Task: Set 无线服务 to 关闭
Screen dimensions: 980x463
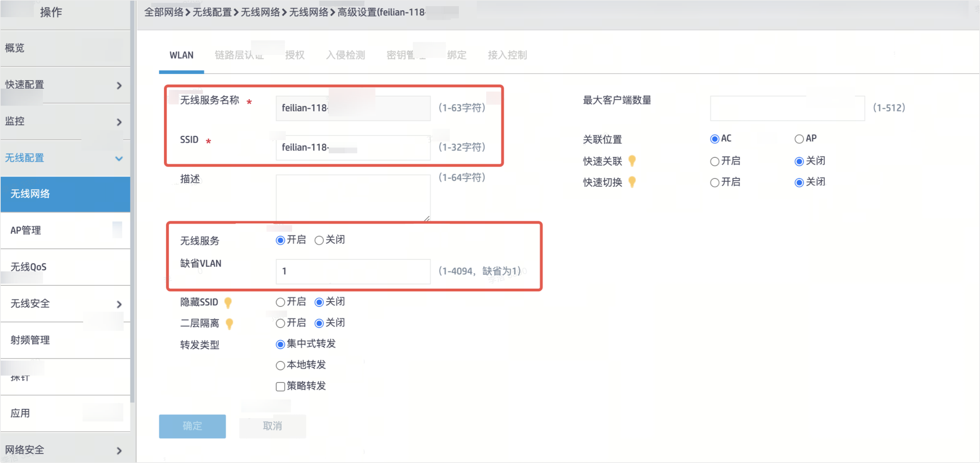Action: pyautogui.click(x=319, y=241)
